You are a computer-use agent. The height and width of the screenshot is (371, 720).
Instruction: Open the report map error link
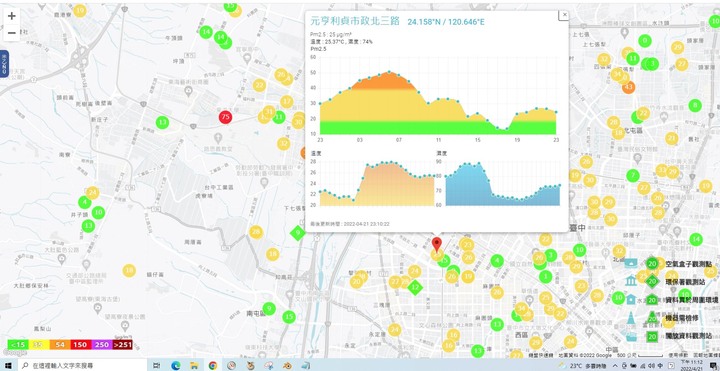pyautogui.click(x=706, y=355)
